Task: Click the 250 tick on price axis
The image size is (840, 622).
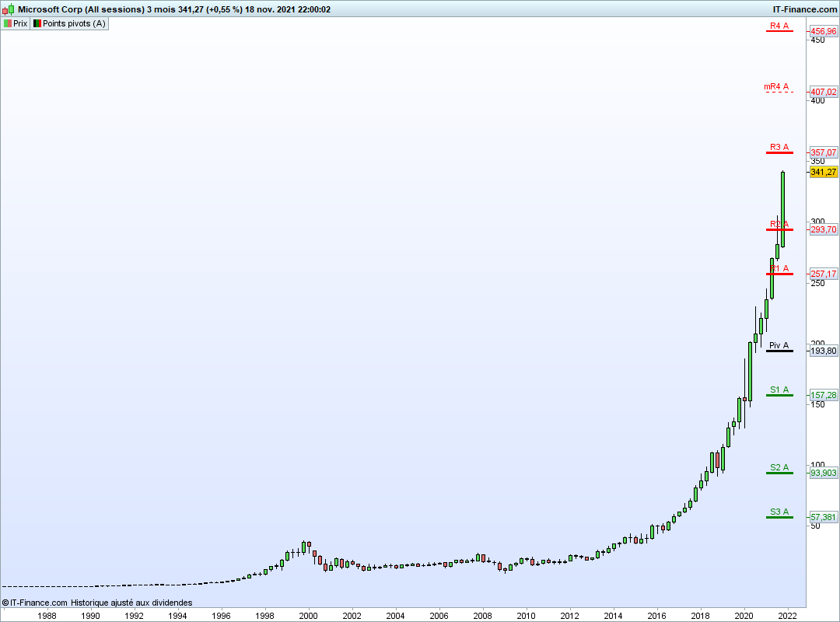Action: [817, 283]
